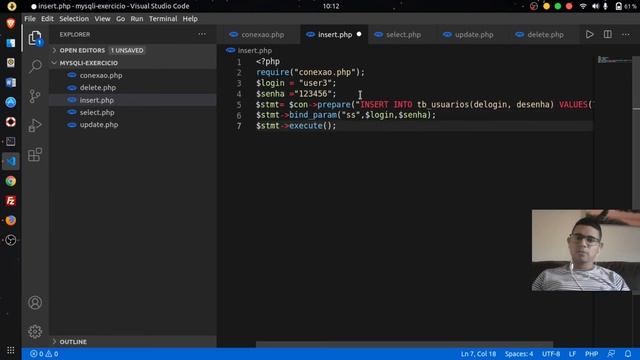Open the Explorer view in activity bar

35,38
